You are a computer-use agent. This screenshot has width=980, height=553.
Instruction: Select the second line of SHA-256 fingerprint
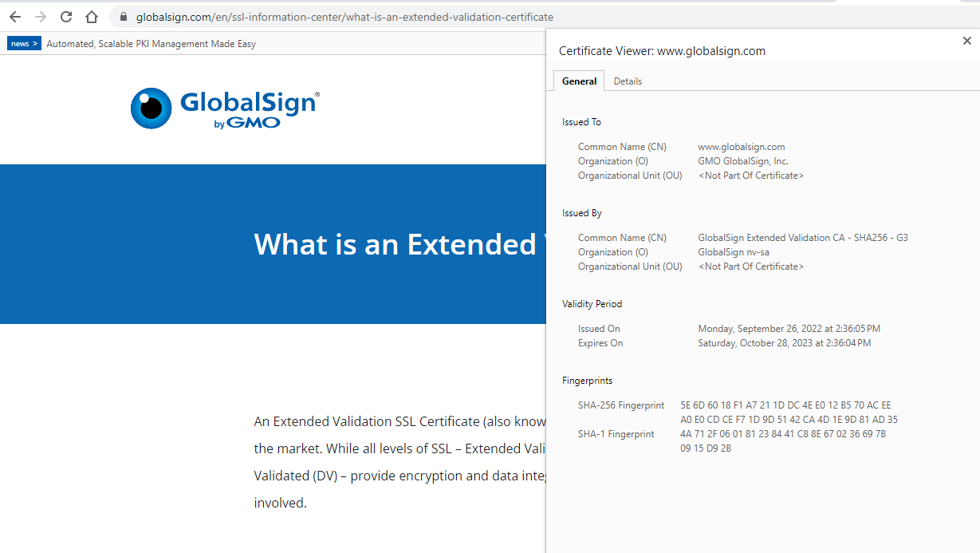point(789,420)
